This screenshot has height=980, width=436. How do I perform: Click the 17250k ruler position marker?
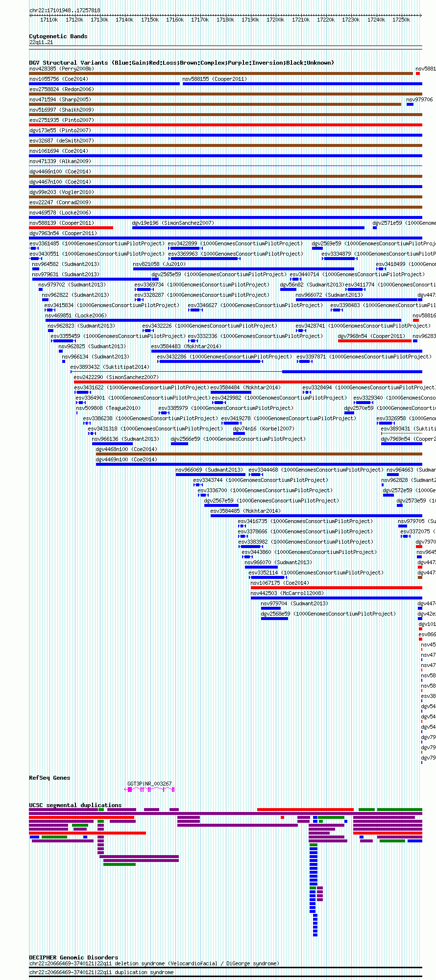coord(401,20)
